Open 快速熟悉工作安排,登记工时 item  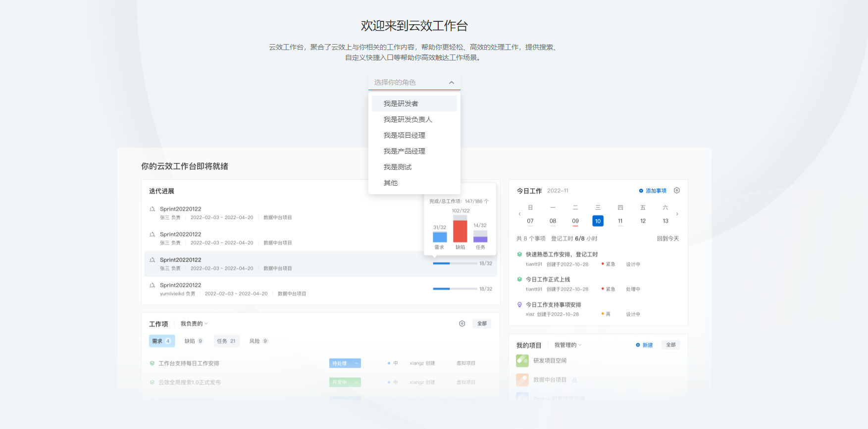point(562,254)
